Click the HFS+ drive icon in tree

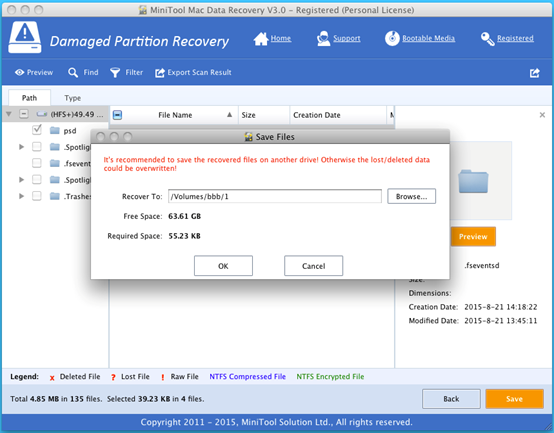coord(42,114)
